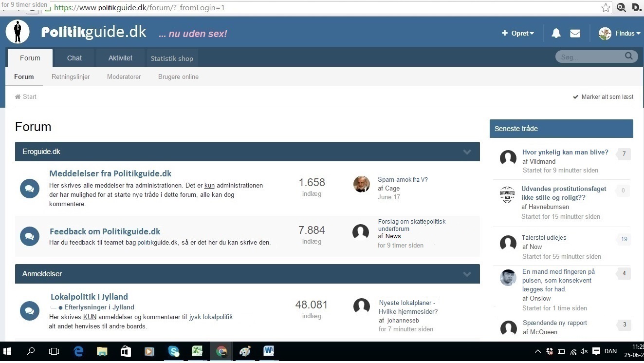Viewport: 644px width, 363px height.
Task: Open the notifications bell
Action: [556, 33]
